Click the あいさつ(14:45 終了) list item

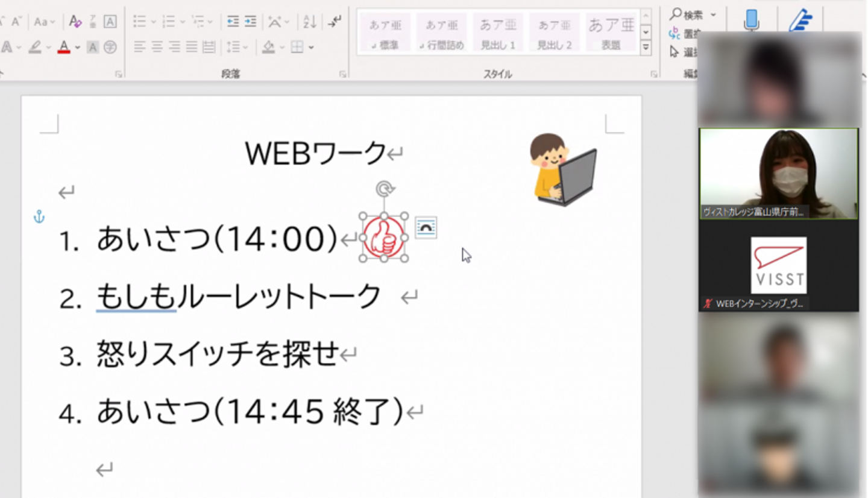250,412
